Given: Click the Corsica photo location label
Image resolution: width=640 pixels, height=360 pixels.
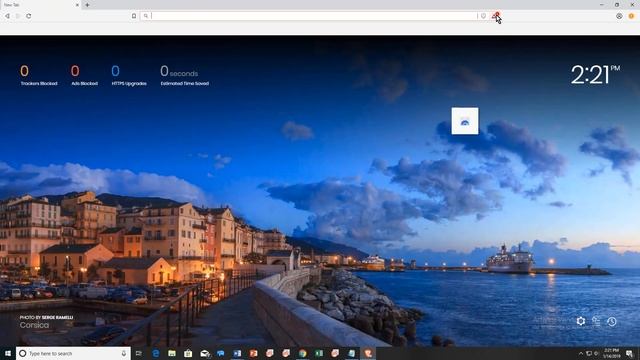Looking at the screenshot, I should click(34, 325).
